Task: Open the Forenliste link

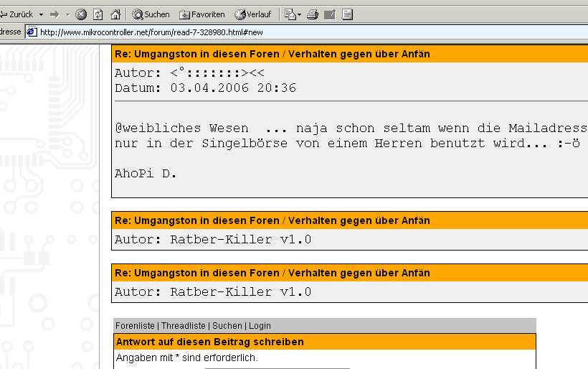Action: [135, 326]
